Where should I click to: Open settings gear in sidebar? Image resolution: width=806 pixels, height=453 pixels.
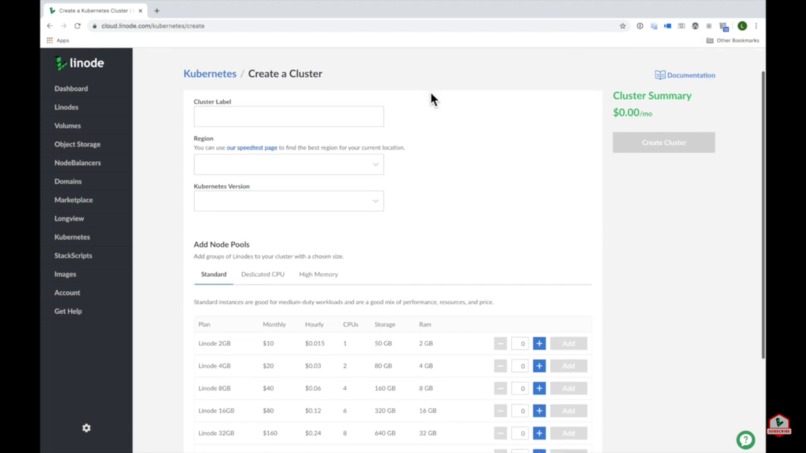86,428
